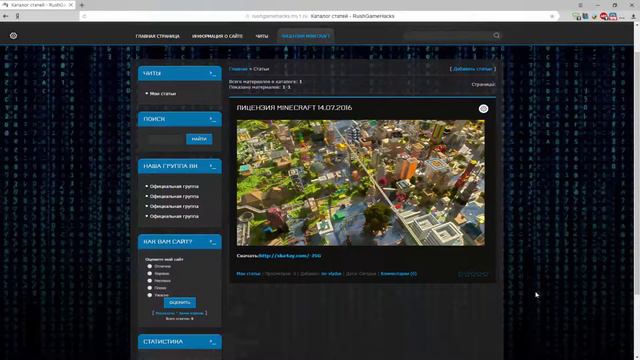The width and height of the screenshot is (640, 360).
Task: Collapse the НАША ГРУППА ВК block
Action: pyautogui.click(x=213, y=166)
